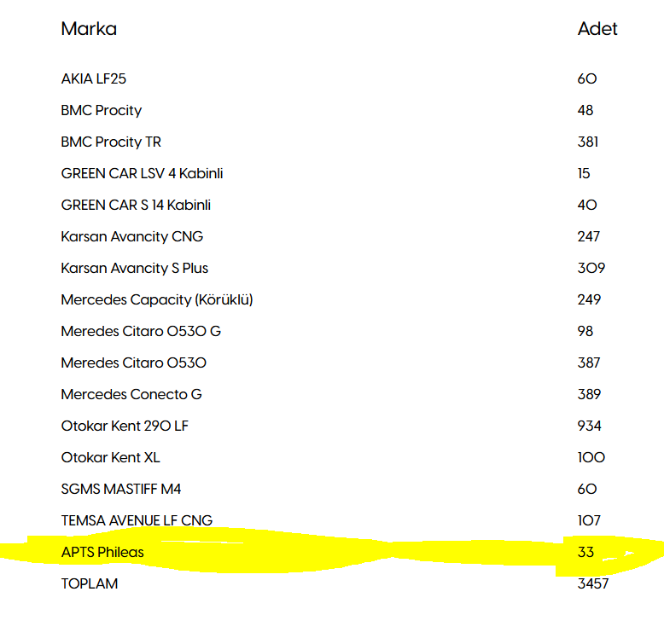Click the total count value 3457

(593, 583)
